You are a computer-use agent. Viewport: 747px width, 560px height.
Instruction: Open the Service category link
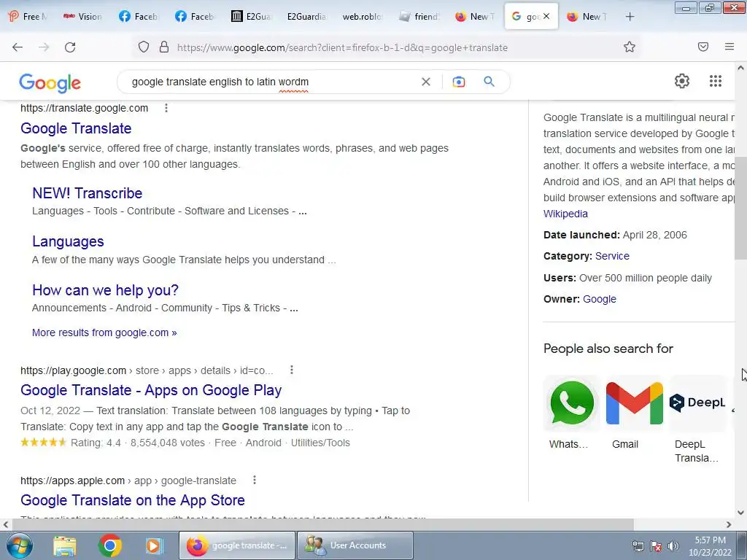pos(612,256)
